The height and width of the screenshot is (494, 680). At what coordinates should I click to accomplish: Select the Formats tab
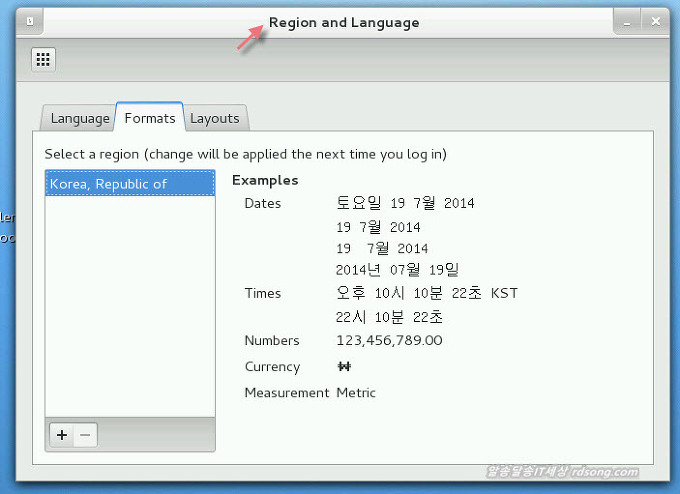[150, 118]
